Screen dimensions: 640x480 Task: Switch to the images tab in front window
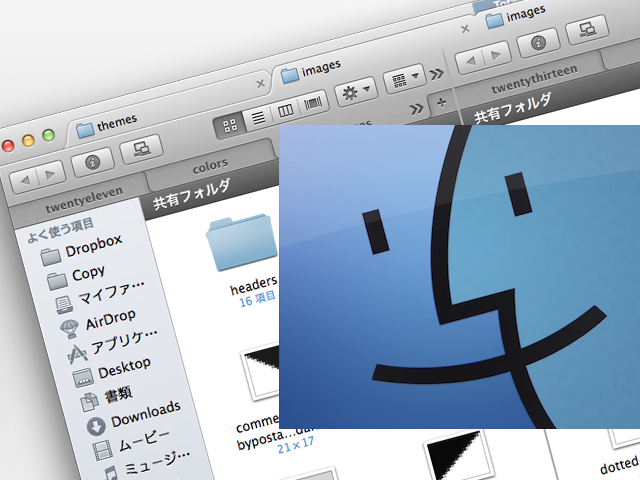[x=311, y=70]
